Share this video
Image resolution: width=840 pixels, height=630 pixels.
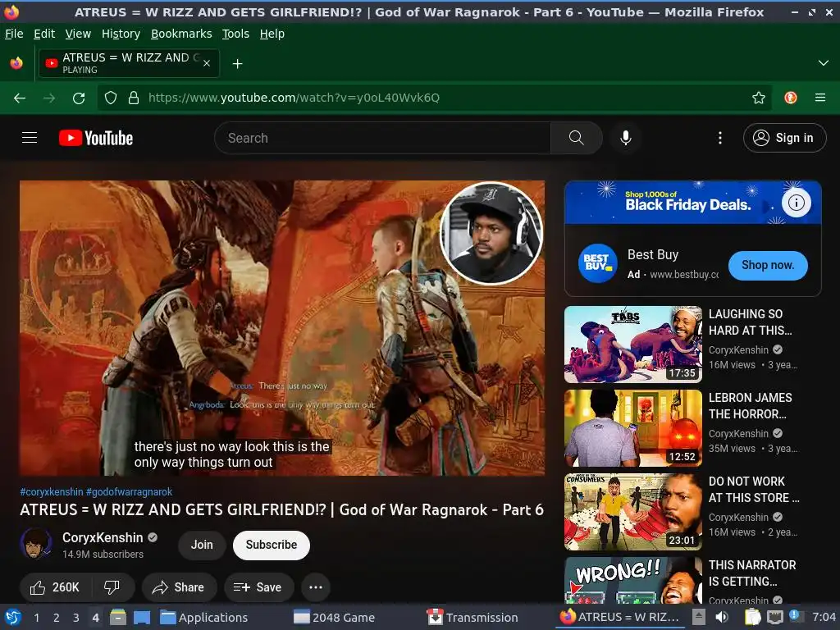(x=179, y=587)
